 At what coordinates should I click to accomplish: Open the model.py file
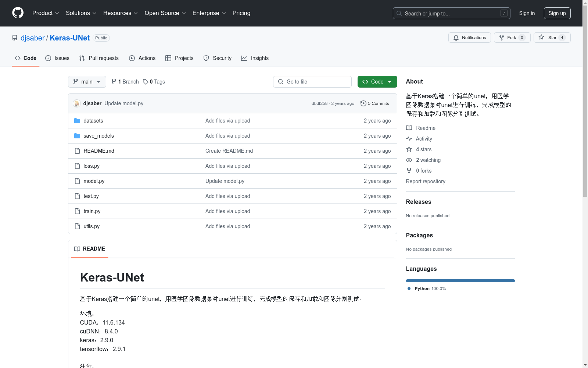coord(94,181)
